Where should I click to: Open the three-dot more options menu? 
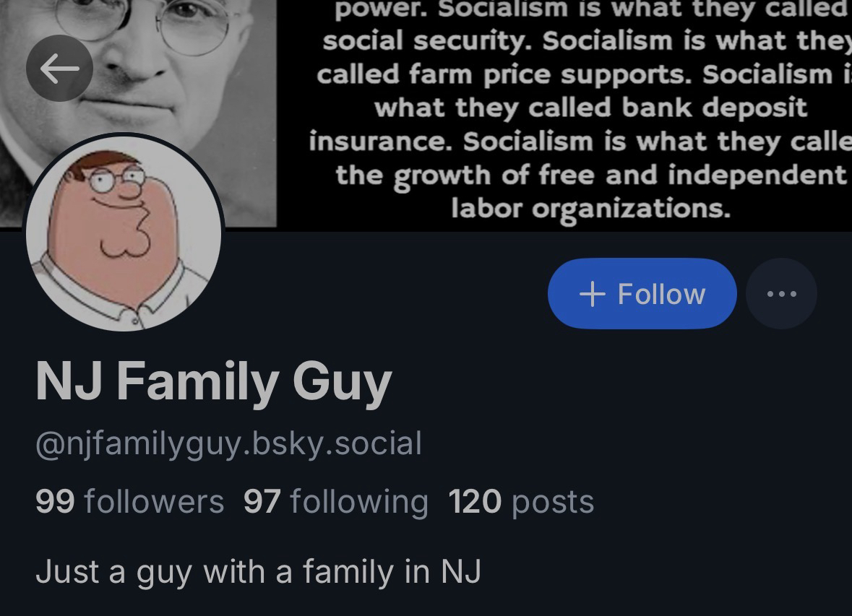point(781,294)
